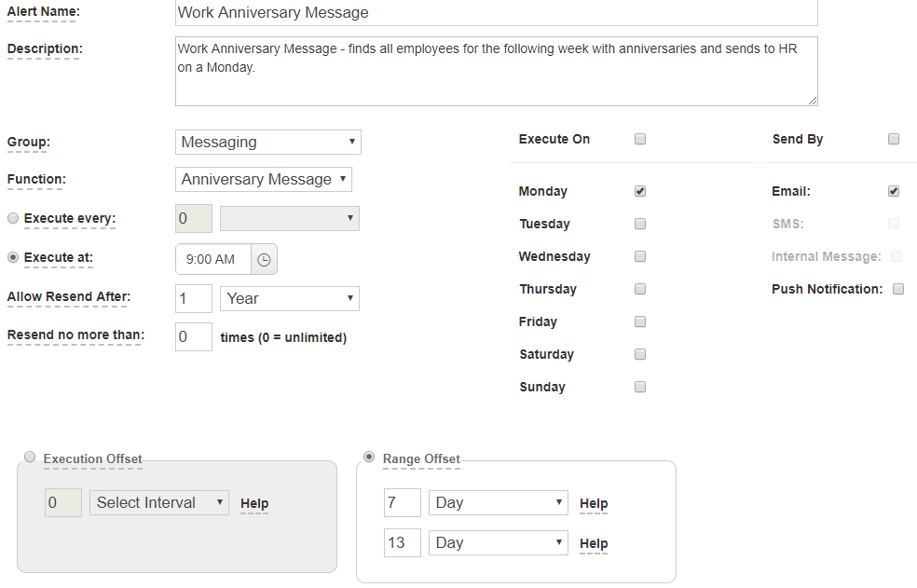The width and height of the screenshot is (917, 588).
Task: Click the Internal Message label
Action: [x=827, y=256]
